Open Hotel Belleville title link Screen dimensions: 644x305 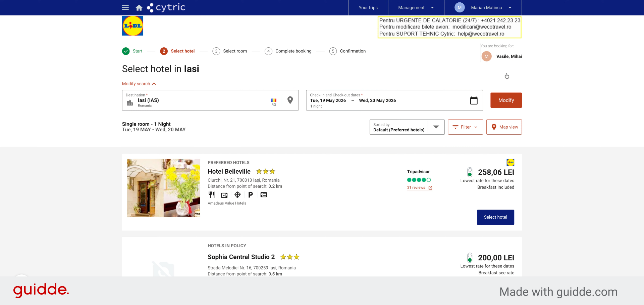[x=229, y=172]
